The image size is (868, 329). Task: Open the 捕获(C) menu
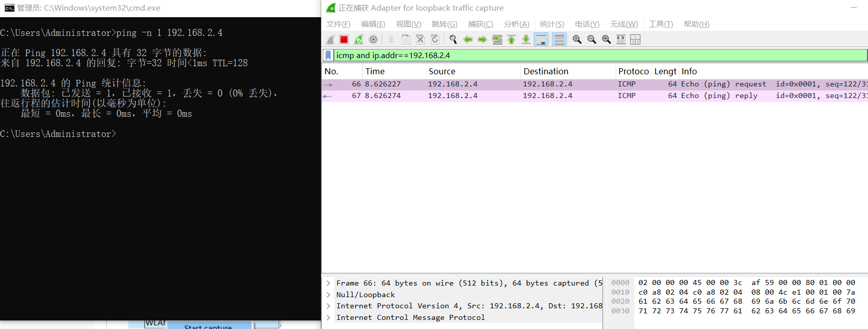[x=481, y=24]
